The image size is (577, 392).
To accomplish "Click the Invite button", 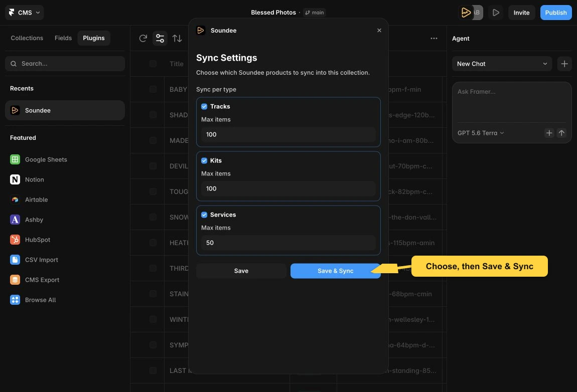I will (x=521, y=13).
